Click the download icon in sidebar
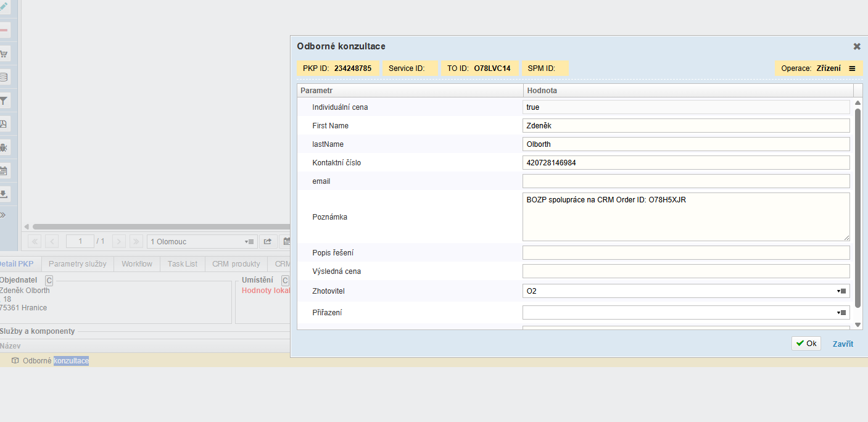868x422 pixels. pyautogui.click(x=4, y=194)
